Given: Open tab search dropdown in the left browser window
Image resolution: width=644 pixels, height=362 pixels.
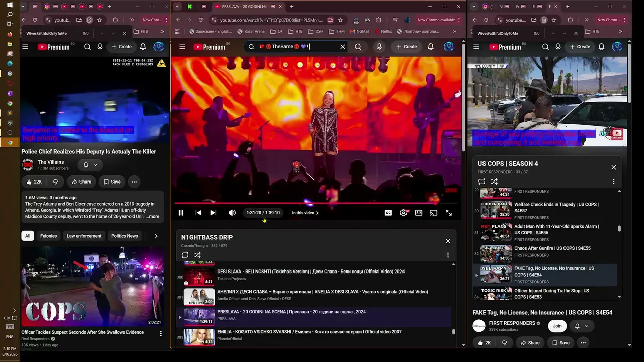Looking at the screenshot, I should tap(23, 7).
